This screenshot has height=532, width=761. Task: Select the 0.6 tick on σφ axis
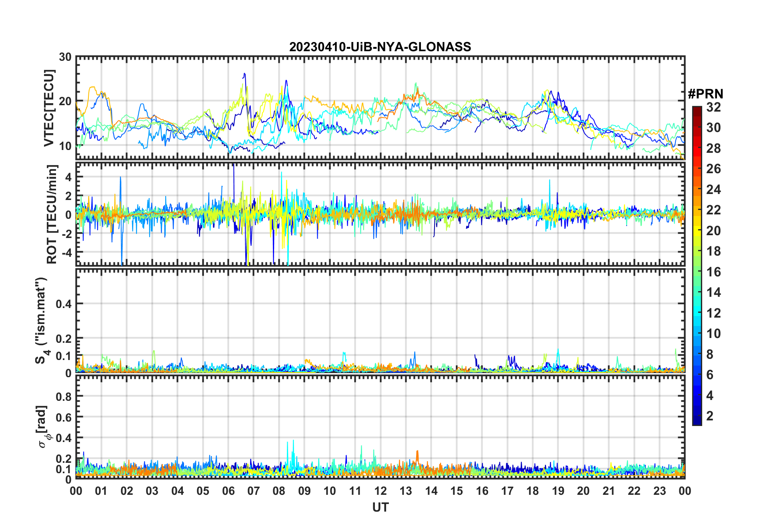pyautogui.click(x=64, y=417)
